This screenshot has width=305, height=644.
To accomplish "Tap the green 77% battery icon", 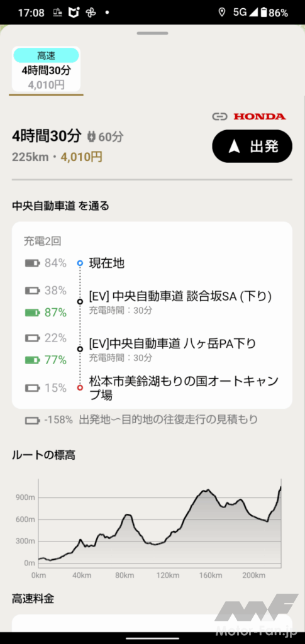I will tap(33, 360).
